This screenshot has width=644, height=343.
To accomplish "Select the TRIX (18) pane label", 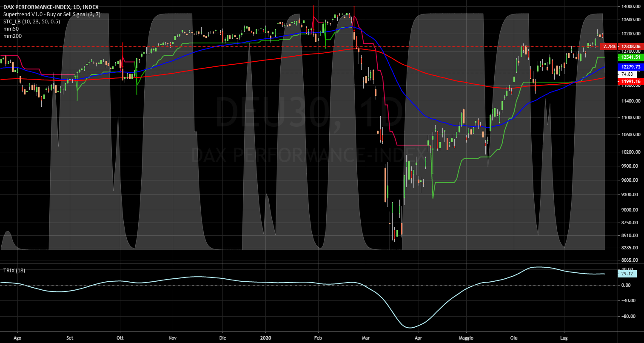I will (x=14, y=271).
